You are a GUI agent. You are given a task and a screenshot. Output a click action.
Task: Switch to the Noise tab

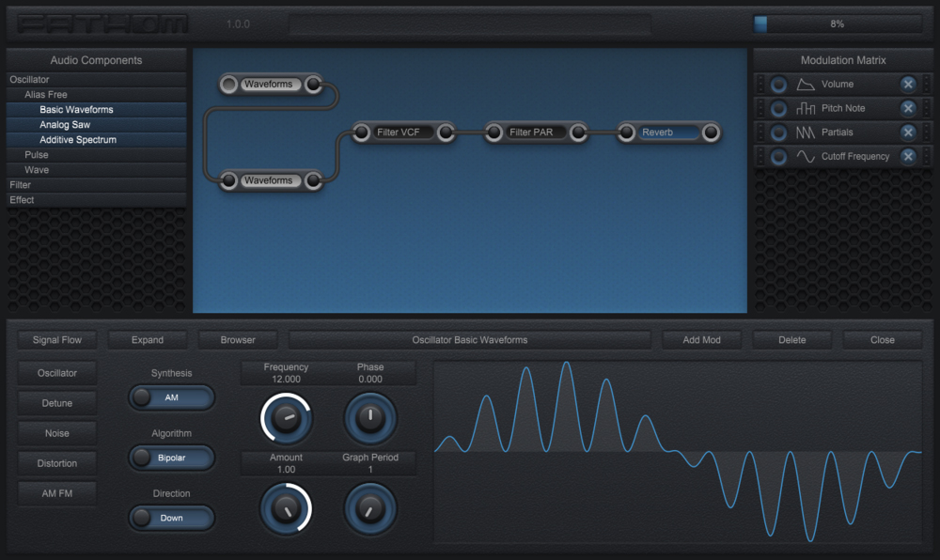point(57,433)
